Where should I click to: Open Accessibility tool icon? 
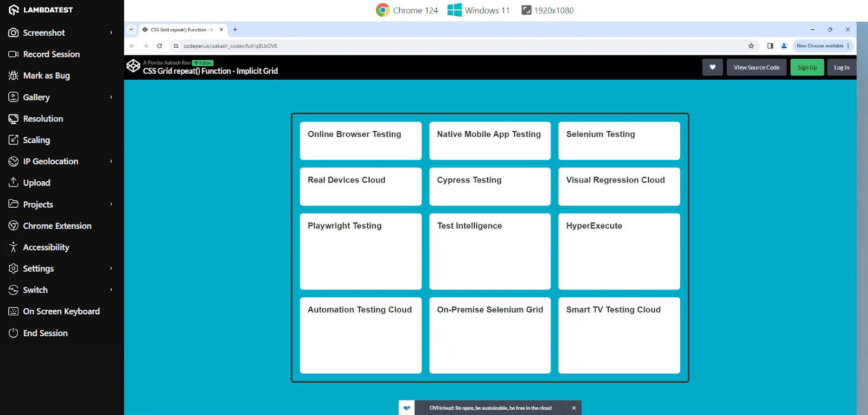tap(14, 247)
